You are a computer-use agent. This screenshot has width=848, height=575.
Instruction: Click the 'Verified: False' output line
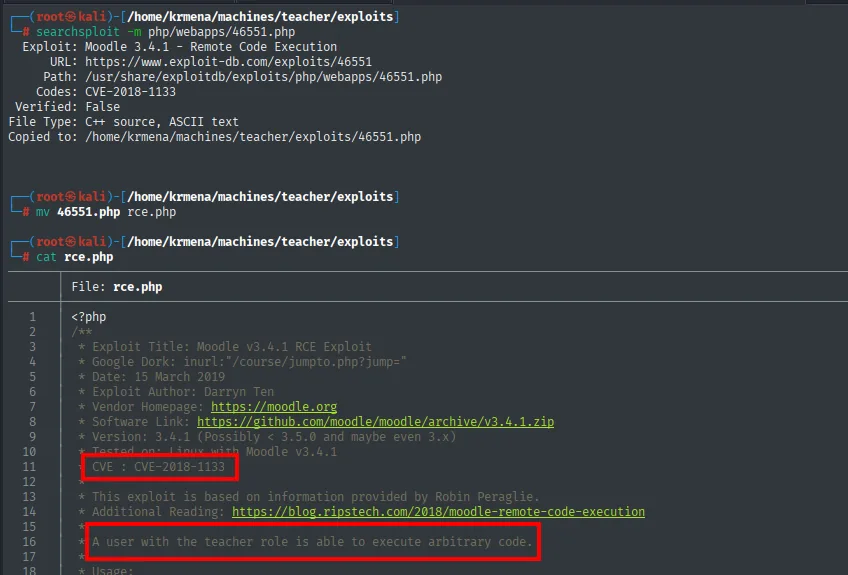tap(68, 107)
